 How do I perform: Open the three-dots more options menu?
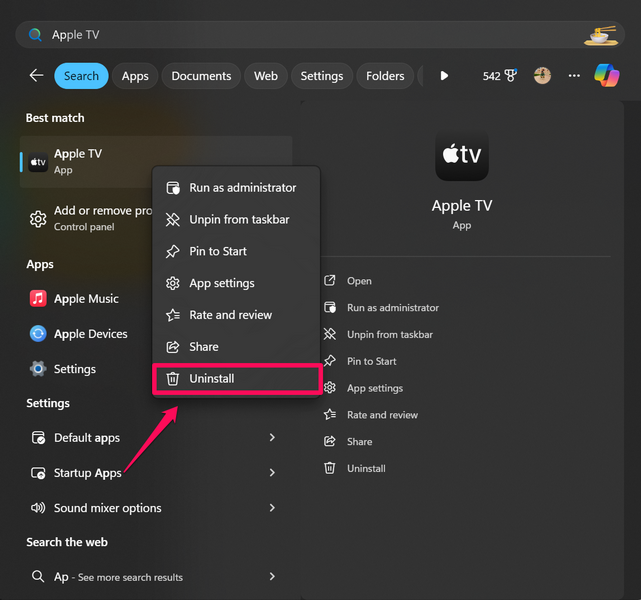tap(574, 76)
